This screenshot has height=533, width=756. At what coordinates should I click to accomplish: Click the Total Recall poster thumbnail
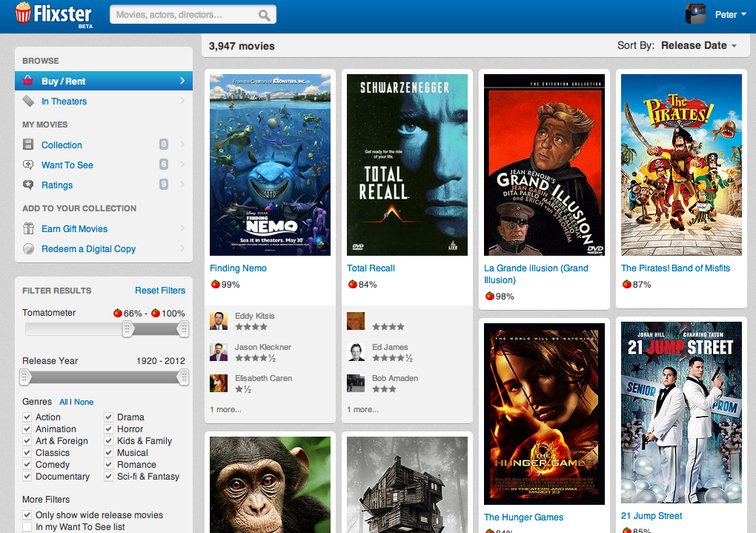pyautogui.click(x=408, y=165)
